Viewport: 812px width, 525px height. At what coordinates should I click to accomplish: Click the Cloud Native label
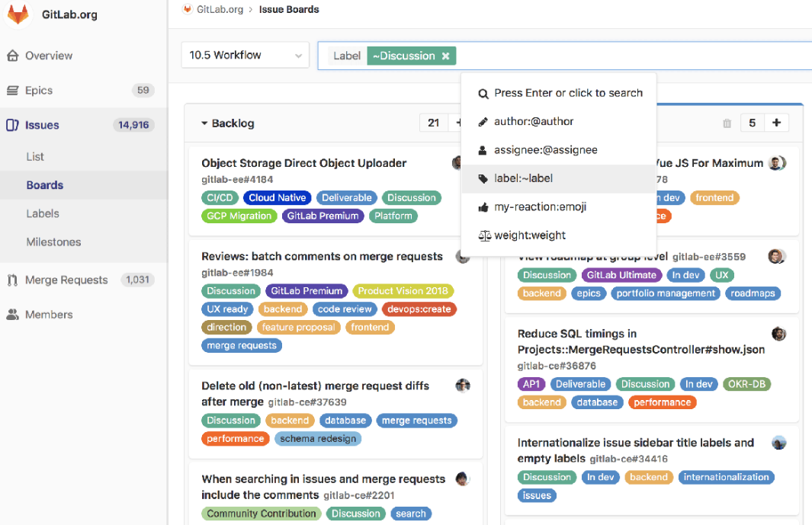coord(278,198)
